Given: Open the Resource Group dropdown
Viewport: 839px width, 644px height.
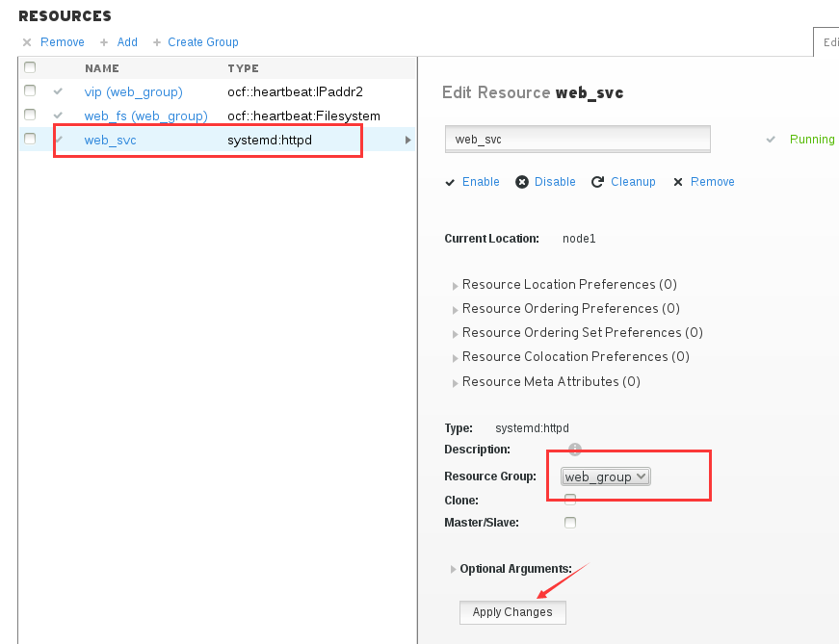Looking at the screenshot, I should (605, 477).
